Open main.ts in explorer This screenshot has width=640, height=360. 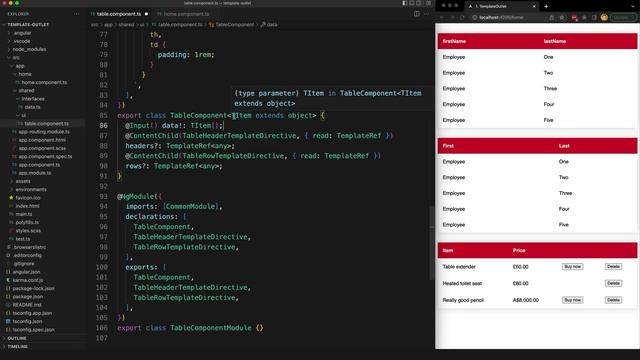tap(24, 214)
